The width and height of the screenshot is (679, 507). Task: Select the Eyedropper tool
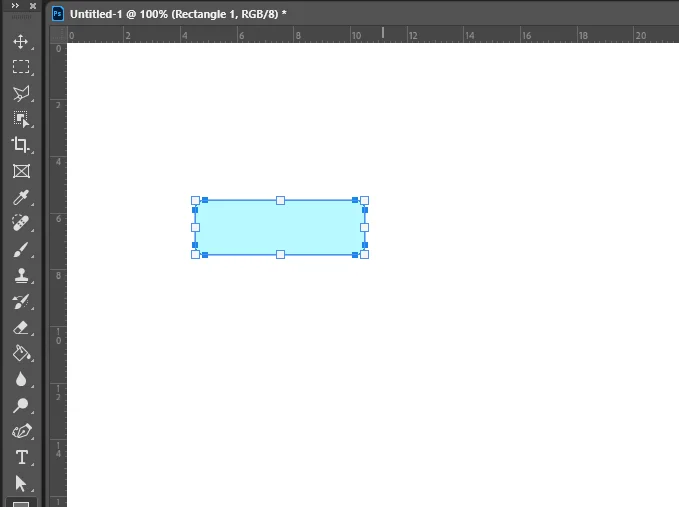(21, 197)
